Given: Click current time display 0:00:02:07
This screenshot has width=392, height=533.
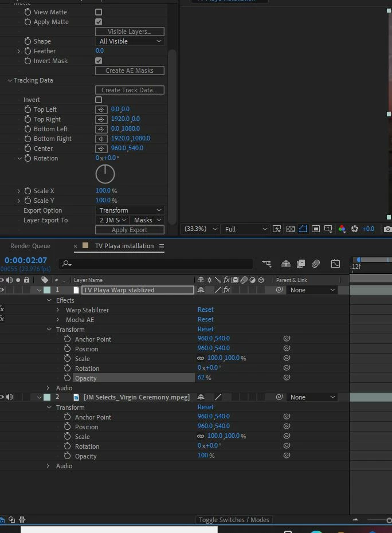Looking at the screenshot, I should coord(26,260).
